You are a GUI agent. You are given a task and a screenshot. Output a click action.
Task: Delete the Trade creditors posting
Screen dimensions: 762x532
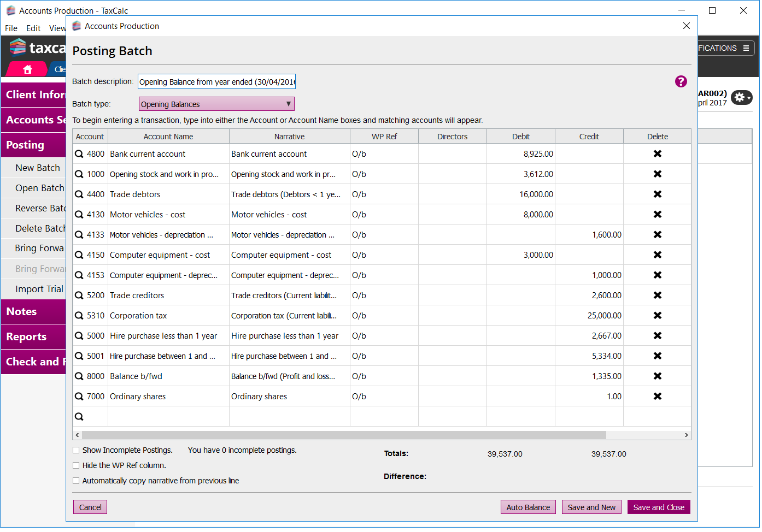coord(658,295)
